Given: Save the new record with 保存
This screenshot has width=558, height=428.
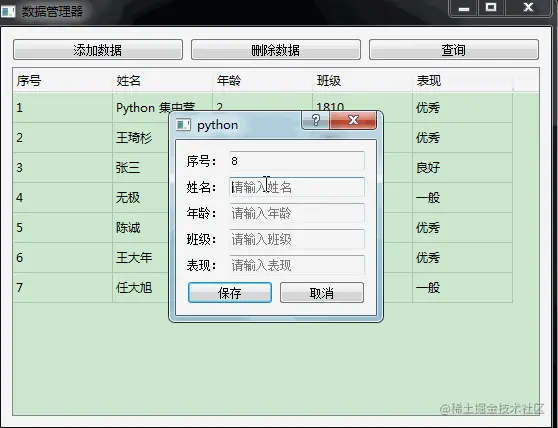Looking at the screenshot, I should click(230, 293).
